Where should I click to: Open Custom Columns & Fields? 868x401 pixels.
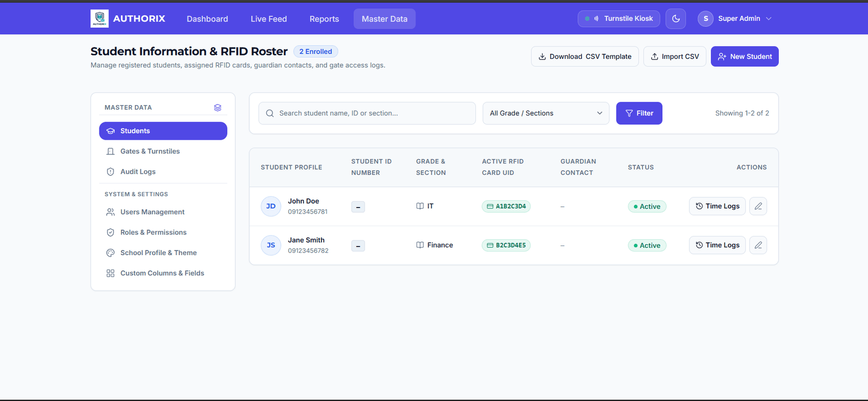click(163, 273)
